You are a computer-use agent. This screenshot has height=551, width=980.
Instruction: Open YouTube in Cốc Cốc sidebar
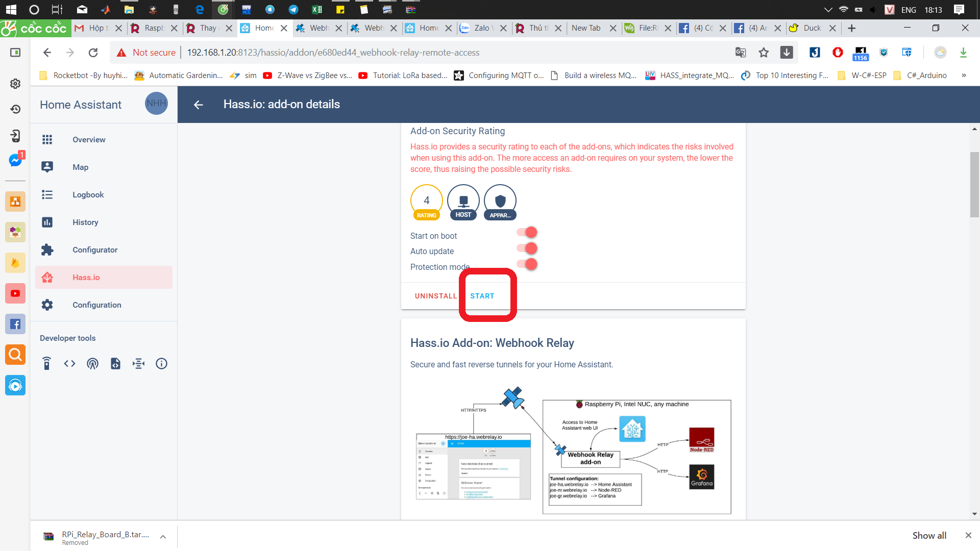[15, 293]
